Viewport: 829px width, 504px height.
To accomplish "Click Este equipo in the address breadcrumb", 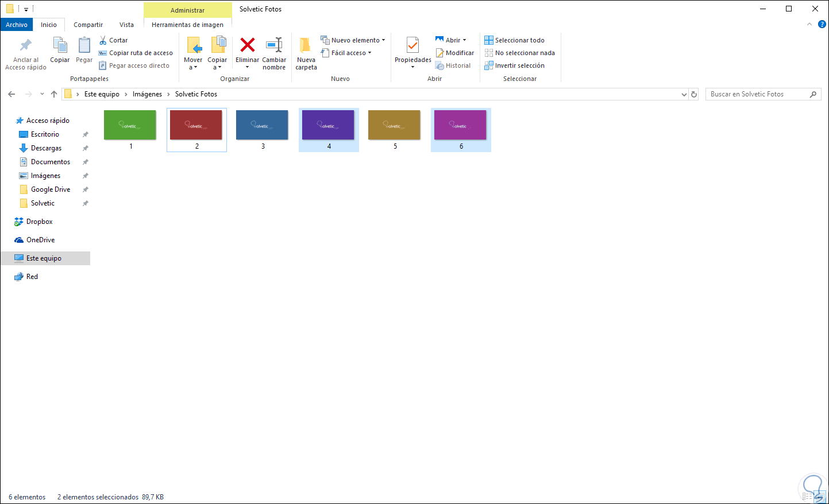I will coord(102,94).
